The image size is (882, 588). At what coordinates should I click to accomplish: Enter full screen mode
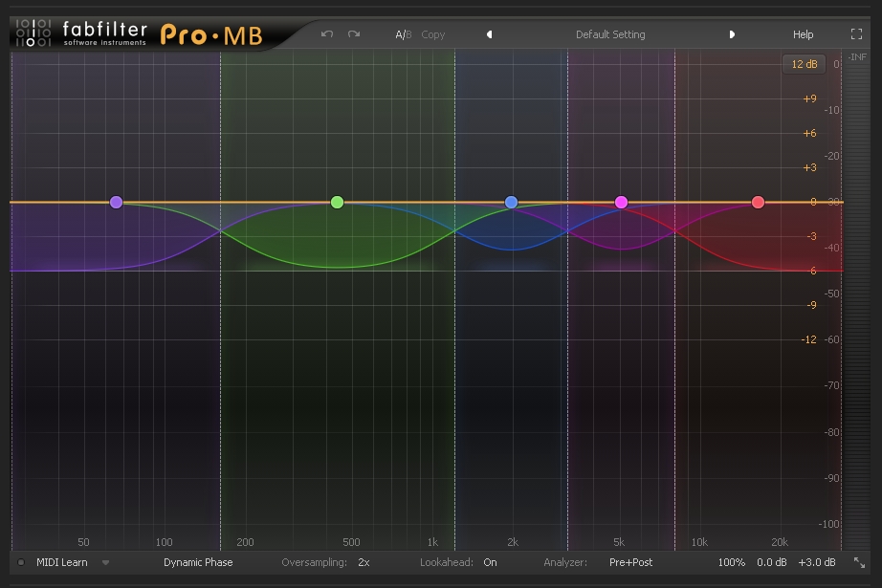point(856,34)
